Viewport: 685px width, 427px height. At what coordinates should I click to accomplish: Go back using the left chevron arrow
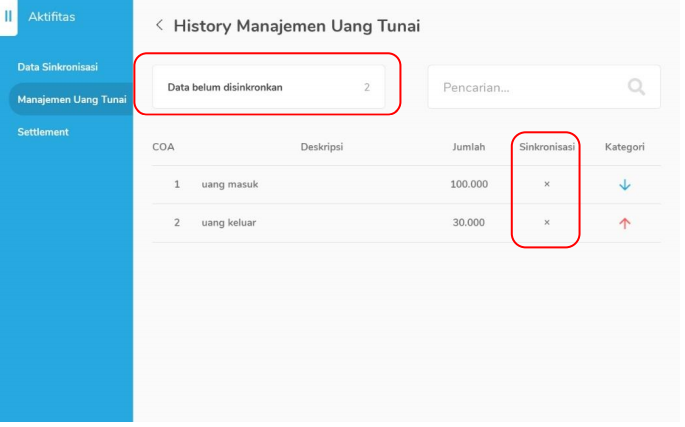tap(159, 25)
